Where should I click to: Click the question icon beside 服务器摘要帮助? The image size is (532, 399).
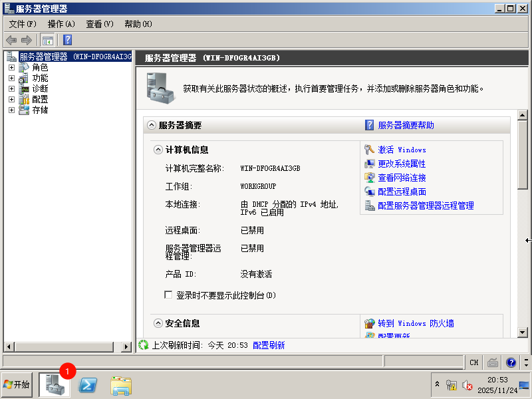tap(369, 125)
